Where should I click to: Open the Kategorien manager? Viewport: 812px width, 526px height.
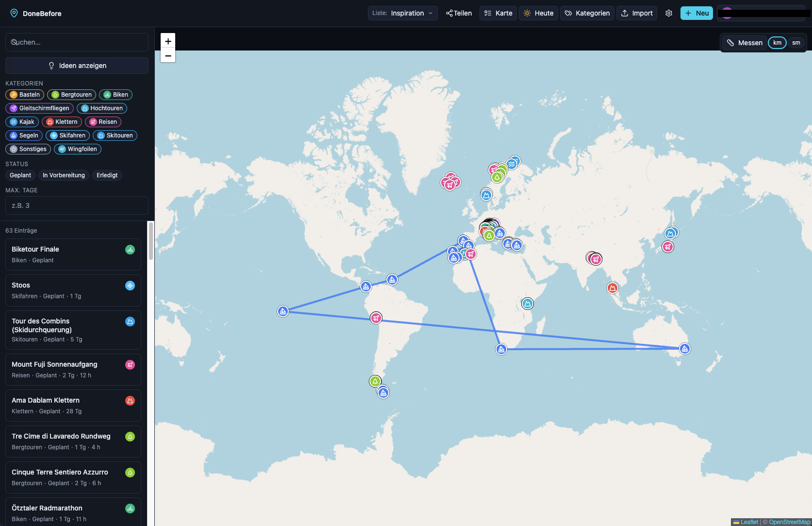[587, 13]
